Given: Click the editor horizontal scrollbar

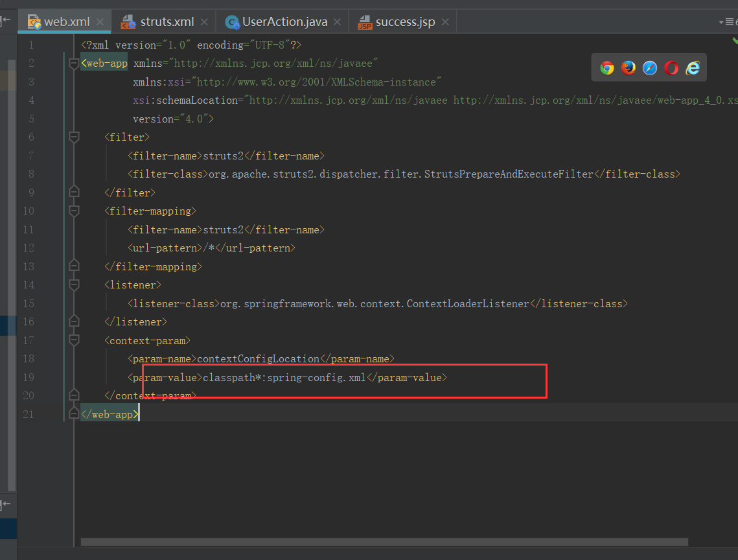Looking at the screenshot, I should point(384,542).
